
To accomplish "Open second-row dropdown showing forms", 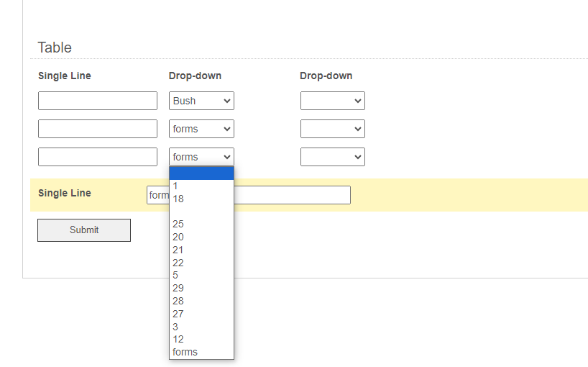I will tap(201, 129).
